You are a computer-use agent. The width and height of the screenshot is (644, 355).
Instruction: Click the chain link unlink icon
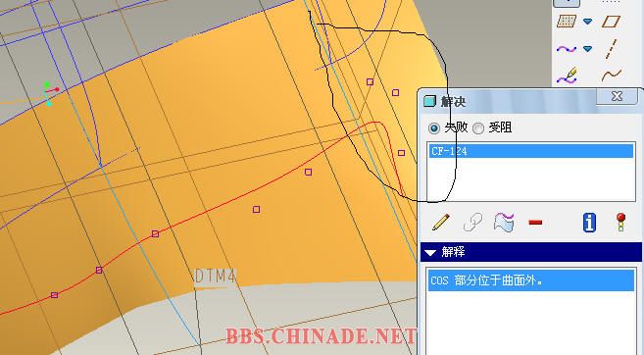[x=472, y=223]
